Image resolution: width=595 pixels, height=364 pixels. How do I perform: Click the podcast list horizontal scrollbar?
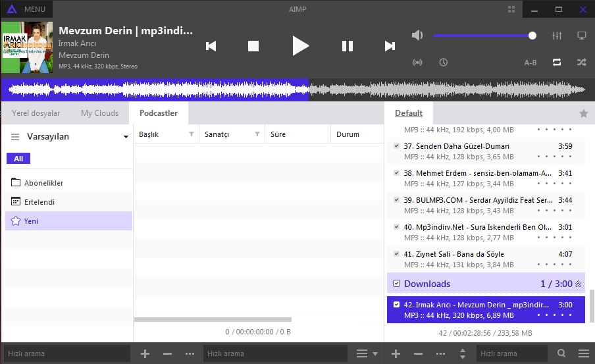(213, 320)
